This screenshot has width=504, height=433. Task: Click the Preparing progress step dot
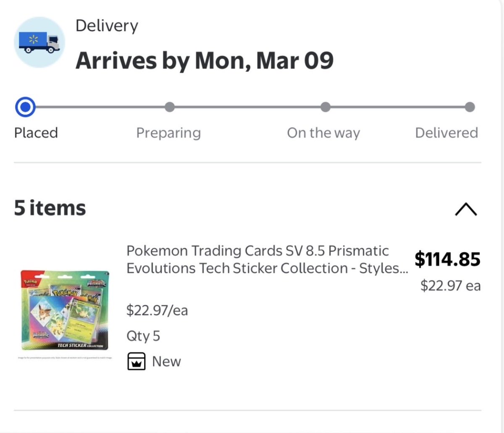169,107
